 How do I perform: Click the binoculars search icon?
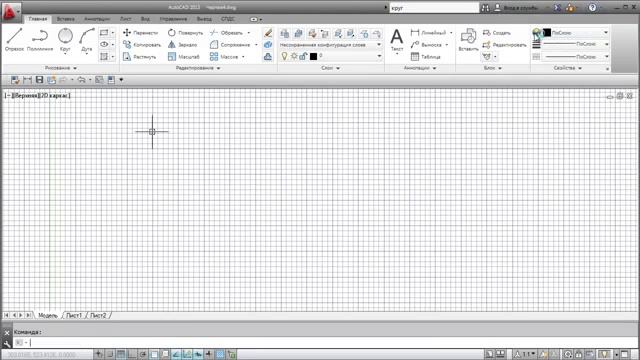click(485, 7)
